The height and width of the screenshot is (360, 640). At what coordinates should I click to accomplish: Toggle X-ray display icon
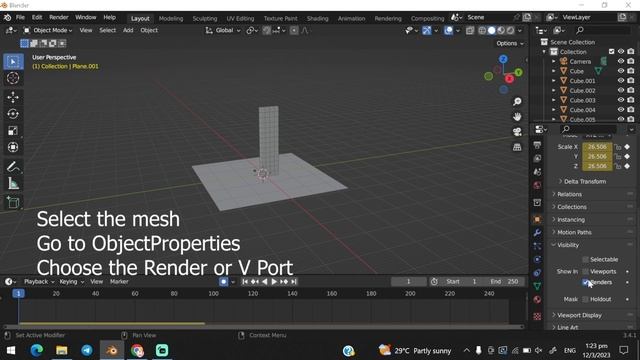470,31
